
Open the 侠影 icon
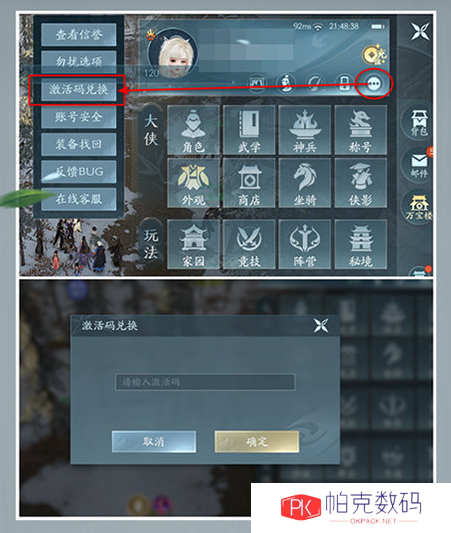[x=360, y=183]
